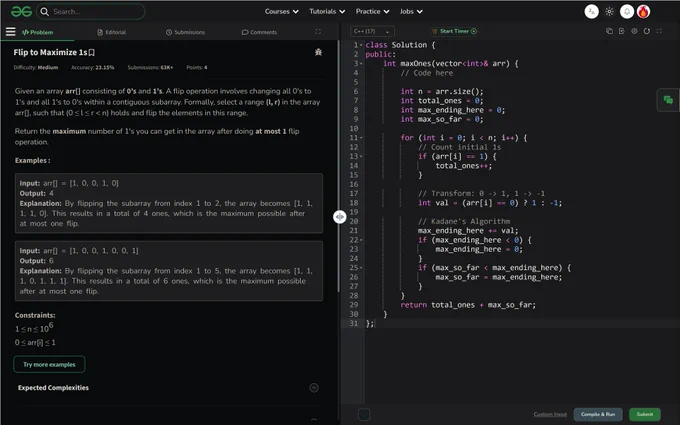Click the 'Difficulty: Medium' label
Viewport: 680px width, 425px height.
point(36,67)
